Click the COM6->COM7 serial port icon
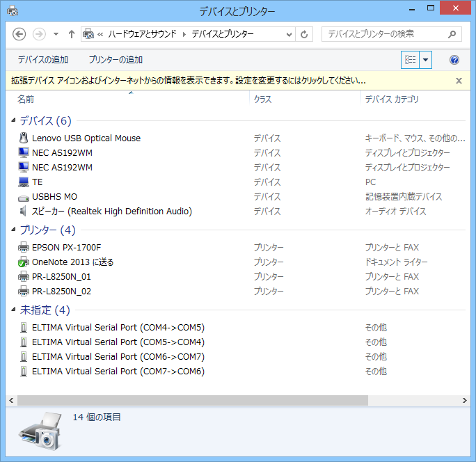Screen dimensions: 476x462 tap(24, 356)
